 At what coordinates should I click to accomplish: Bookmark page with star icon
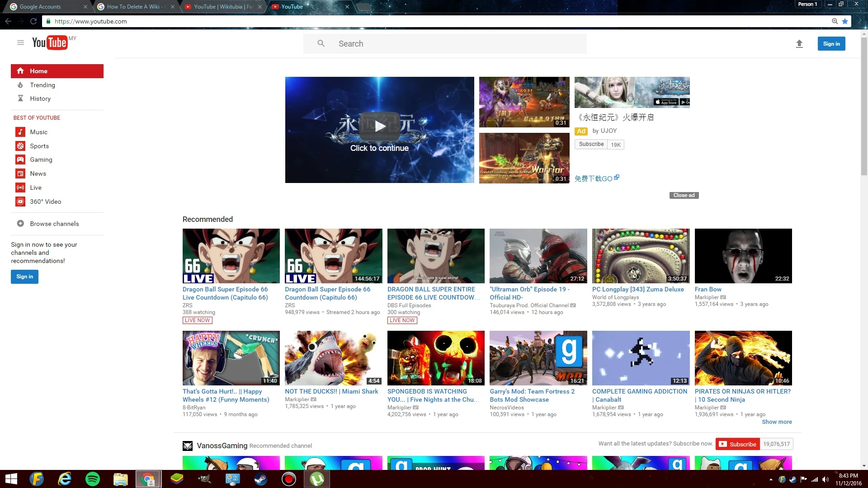[x=844, y=21]
